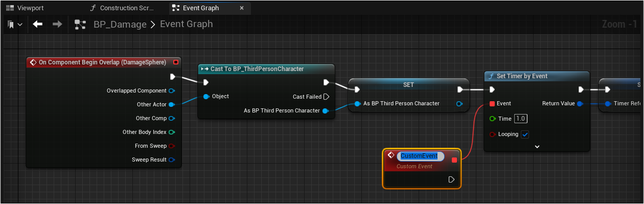This screenshot has height=204, width=644.
Task: Select the On Component Begin Overlap node title
Action: click(x=103, y=62)
